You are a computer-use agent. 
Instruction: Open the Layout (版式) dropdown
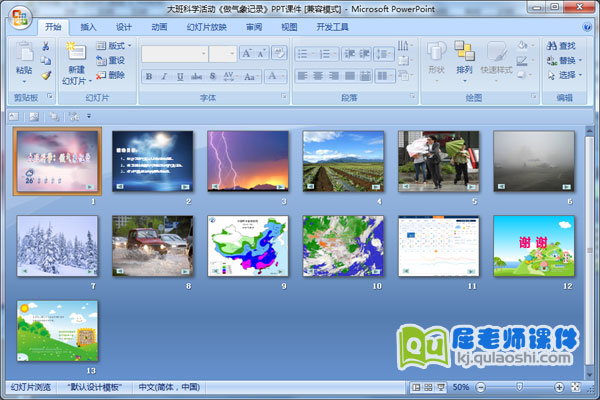click(115, 46)
